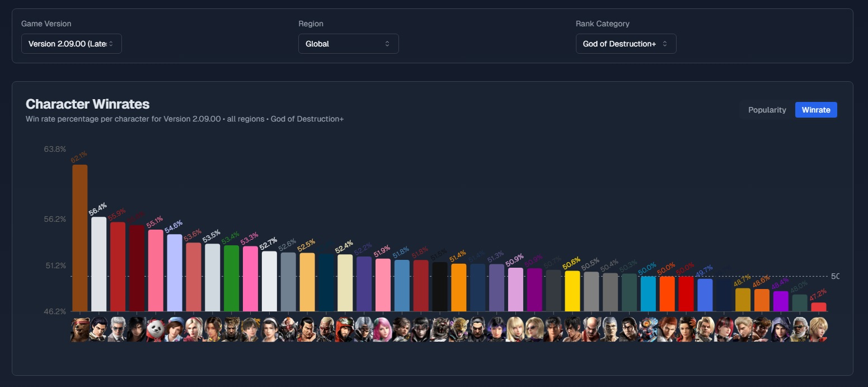
Task: Click Lars' spiky-haired portrait under 53.4%
Action: point(231,329)
